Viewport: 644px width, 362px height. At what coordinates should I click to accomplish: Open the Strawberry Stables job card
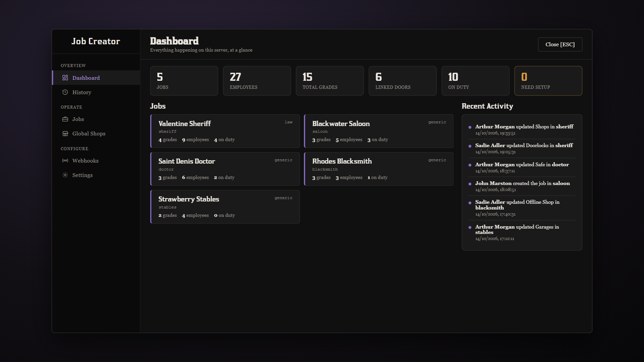(x=225, y=207)
